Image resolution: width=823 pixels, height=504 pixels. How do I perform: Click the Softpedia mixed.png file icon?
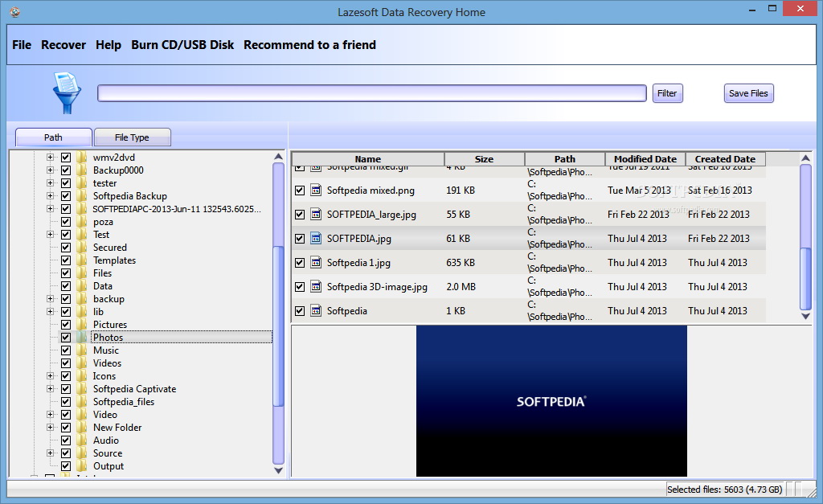click(x=316, y=191)
